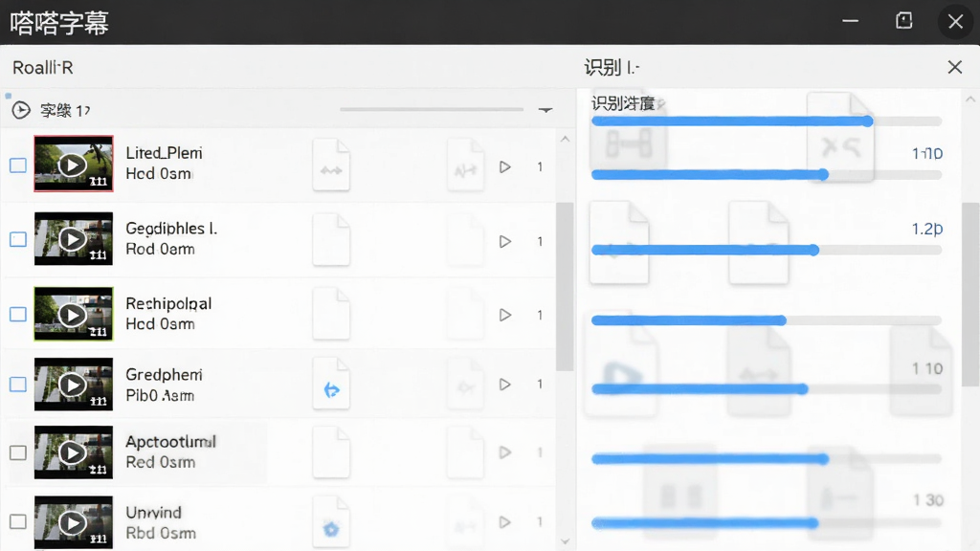
Task: Open the Gegdiphles video thumbnail
Action: (x=74, y=238)
